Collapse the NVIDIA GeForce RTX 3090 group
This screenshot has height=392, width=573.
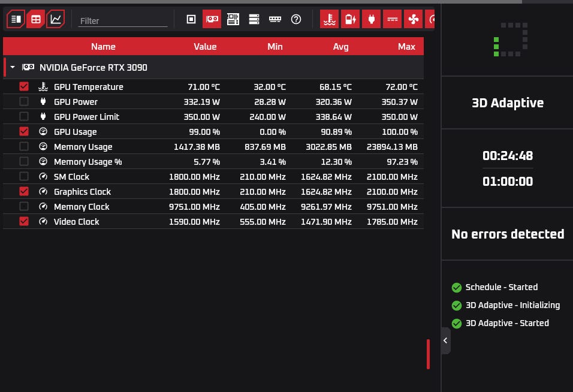click(13, 67)
